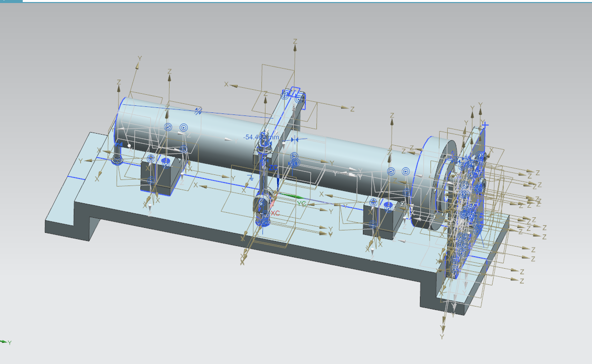This screenshot has width=592, height=364.
Task: Select the Y datum axis label above cylinder's left end
Action: click(140, 58)
